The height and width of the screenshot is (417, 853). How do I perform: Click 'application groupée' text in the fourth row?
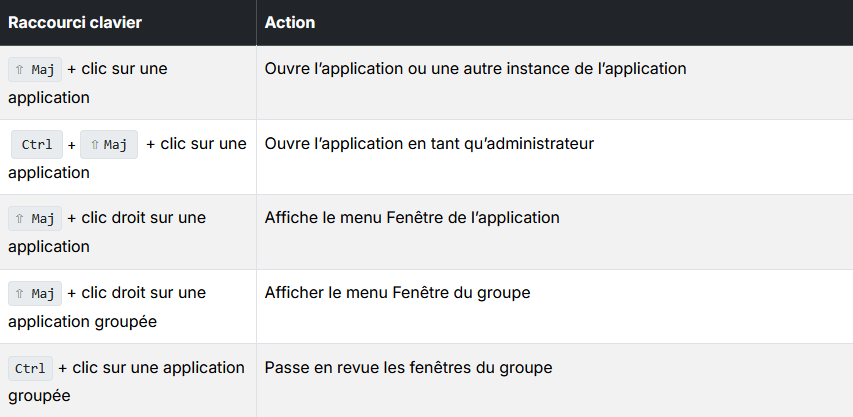[x=82, y=321]
